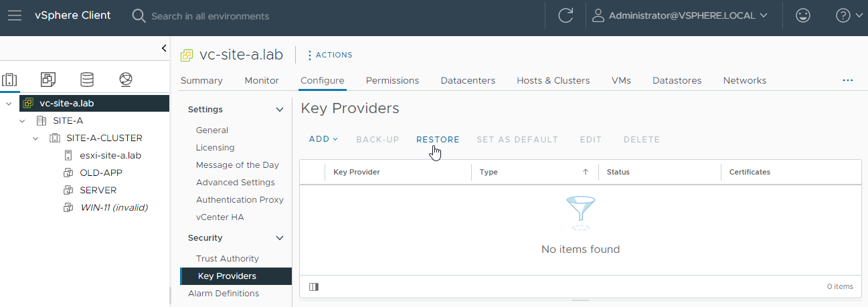Show more tabs via the ellipsis
Viewport: 868px width, 307px height.
point(848,80)
